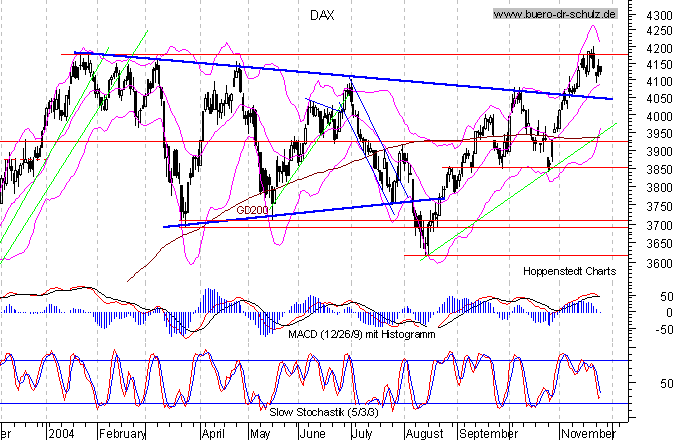Select July on the time axis

tap(361, 435)
